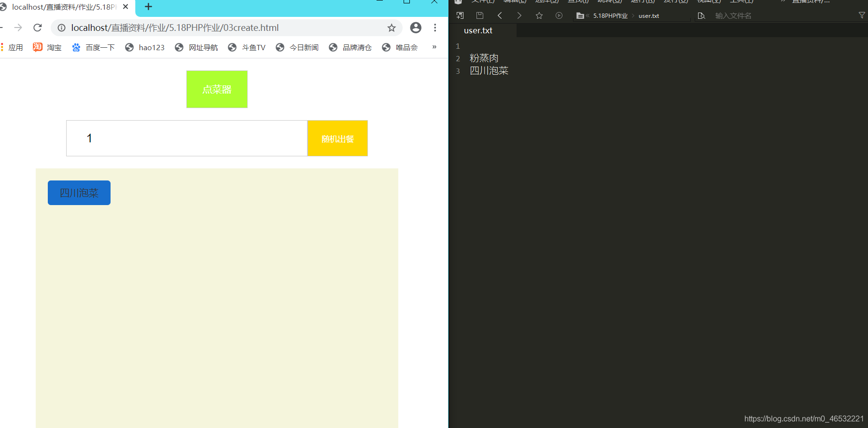Viewport: 868px width, 428px height.
Task: Open the hao123 bookmark
Action: pos(145,47)
